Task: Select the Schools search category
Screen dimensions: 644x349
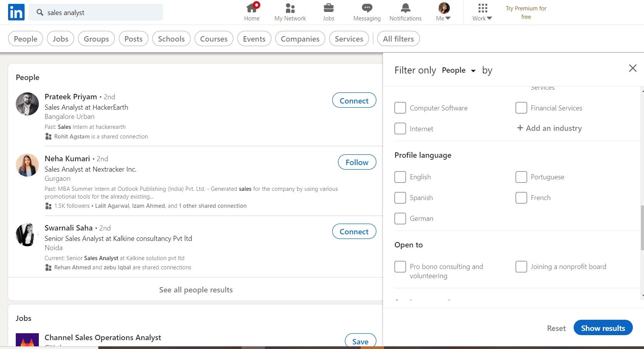Action: [171, 38]
